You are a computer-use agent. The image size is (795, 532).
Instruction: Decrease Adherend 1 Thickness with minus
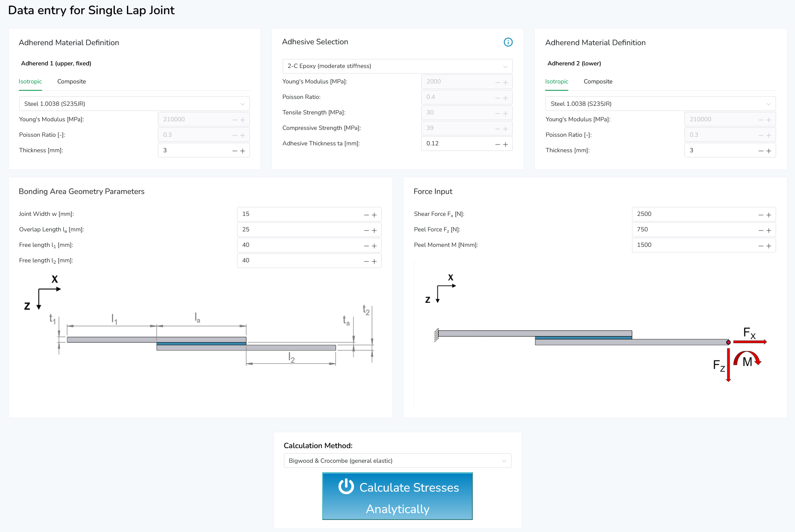coord(235,151)
